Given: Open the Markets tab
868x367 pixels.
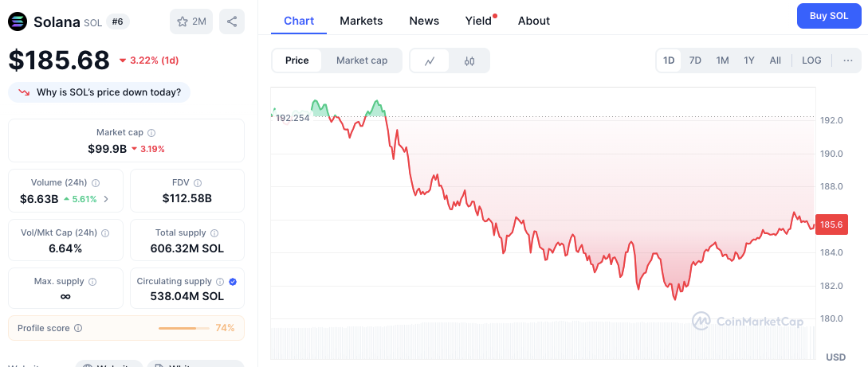Looking at the screenshot, I should click(x=361, y=21).
